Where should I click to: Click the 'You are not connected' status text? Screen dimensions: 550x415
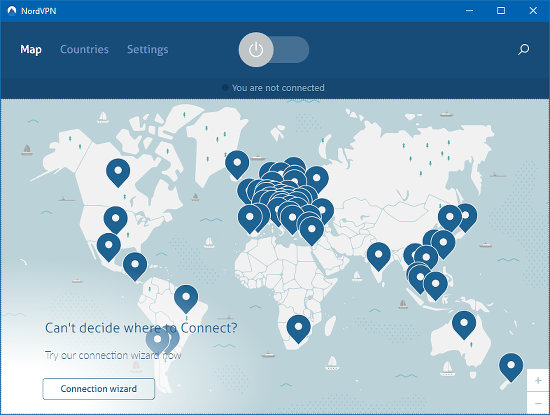(278, 88)
